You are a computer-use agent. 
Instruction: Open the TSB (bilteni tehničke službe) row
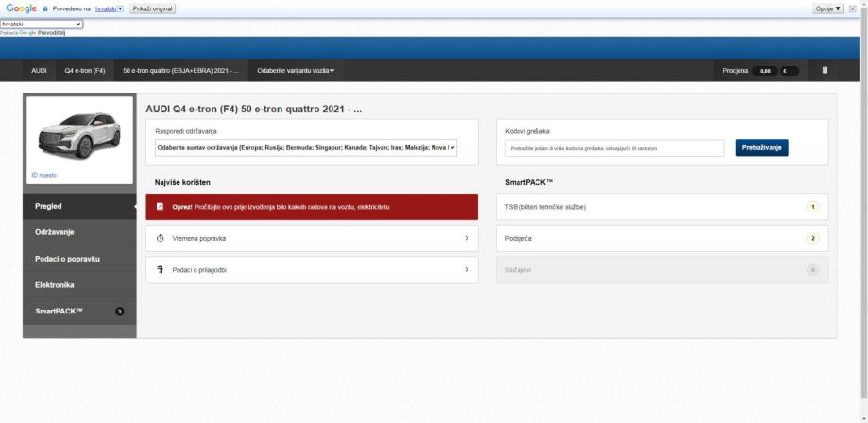[662, 207]
